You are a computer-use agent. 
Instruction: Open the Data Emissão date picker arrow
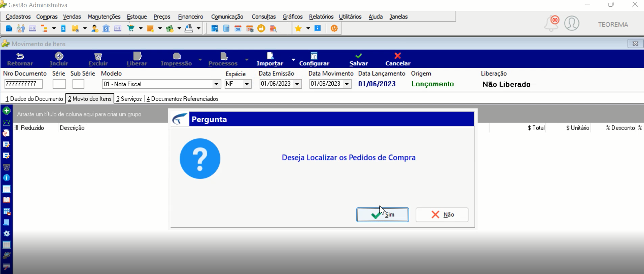[297, 84]
